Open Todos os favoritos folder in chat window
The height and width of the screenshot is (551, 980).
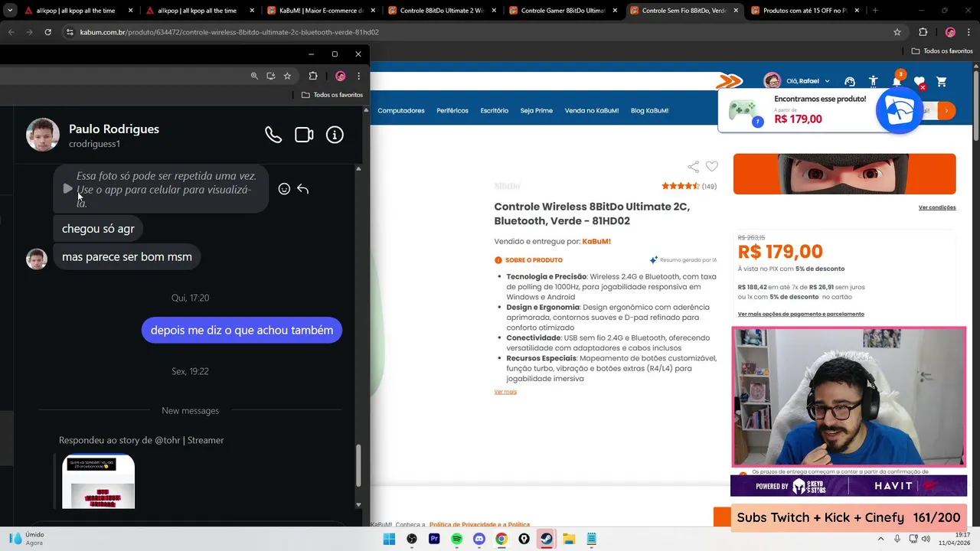coord(332,95)
